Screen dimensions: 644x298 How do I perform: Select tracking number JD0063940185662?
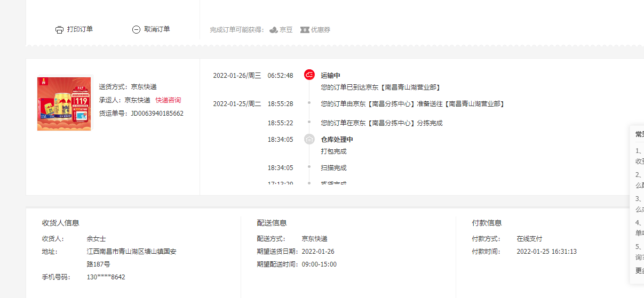[x=157, y=114]
